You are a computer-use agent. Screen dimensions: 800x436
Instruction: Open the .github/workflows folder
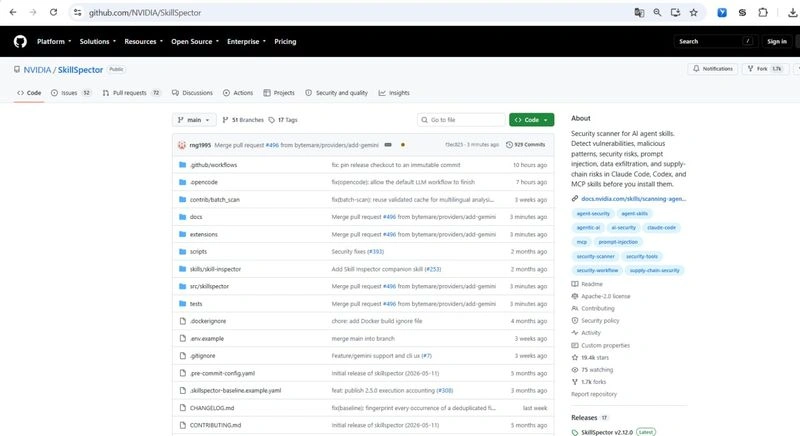point(213,165)
